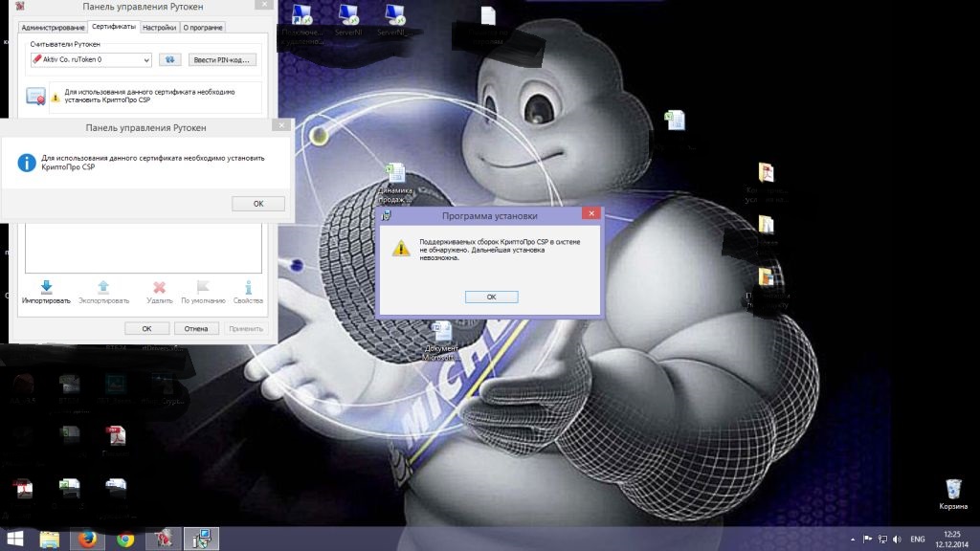980x551 pixels.
Task: Switch to the Администрирование tab
Action: (53, 28)
